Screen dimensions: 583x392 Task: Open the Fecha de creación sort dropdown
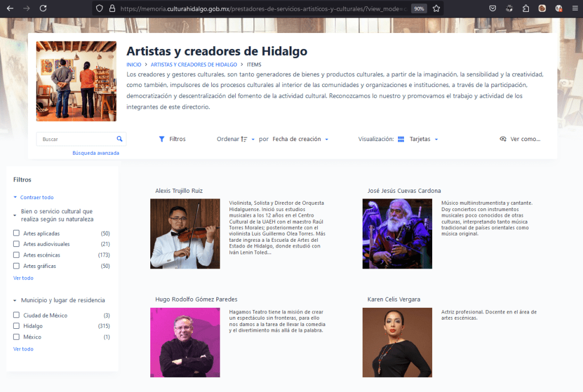pos(300,139)
